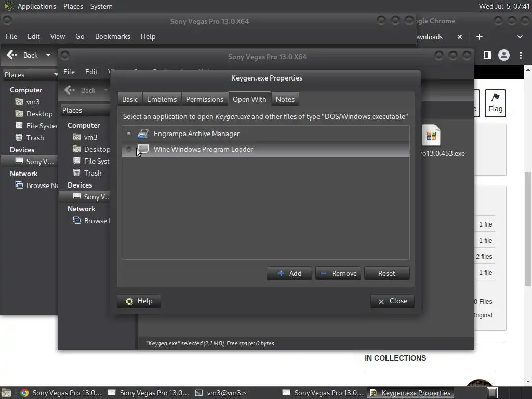
Task: Switch to the Permissions tab
Action: click(x=205, y=99)
